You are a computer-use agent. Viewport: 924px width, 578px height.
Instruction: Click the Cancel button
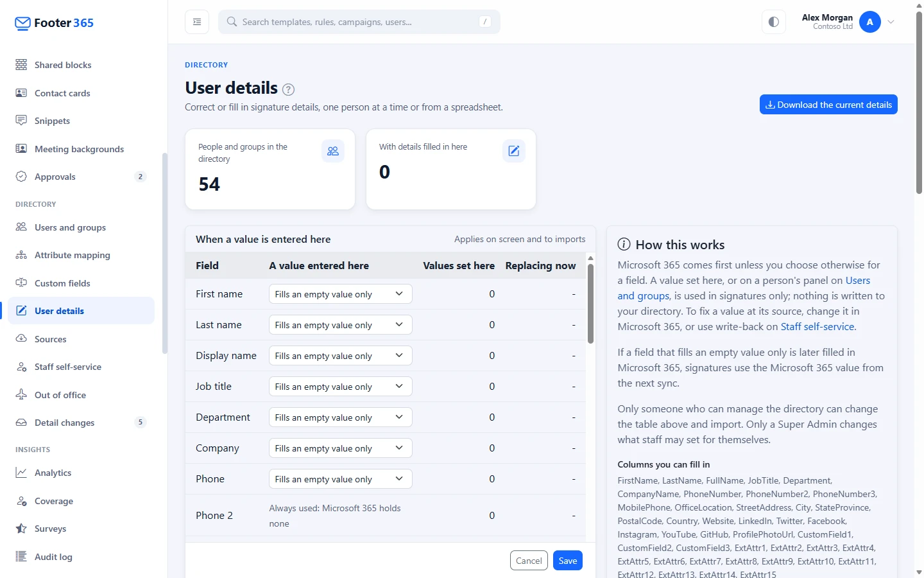(529, 561)
